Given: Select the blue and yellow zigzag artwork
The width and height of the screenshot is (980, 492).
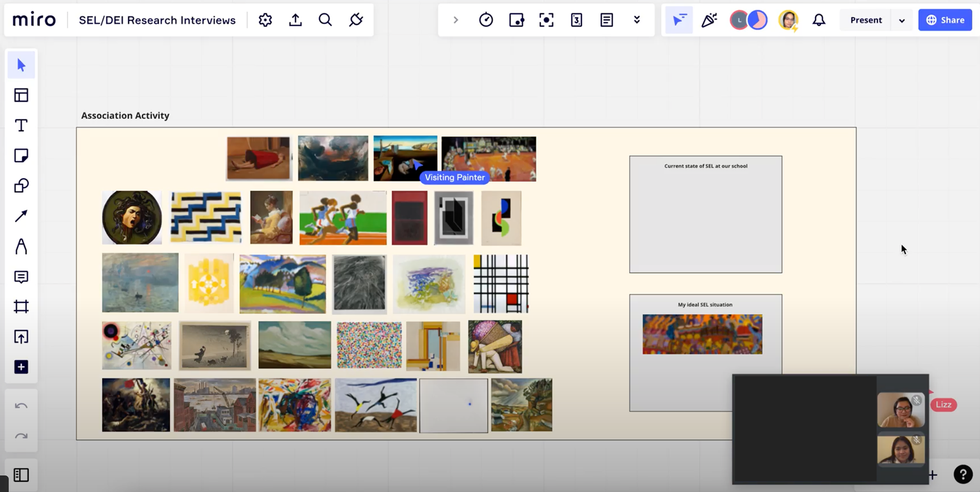Looking at the screenshot, I should (206, 217).
